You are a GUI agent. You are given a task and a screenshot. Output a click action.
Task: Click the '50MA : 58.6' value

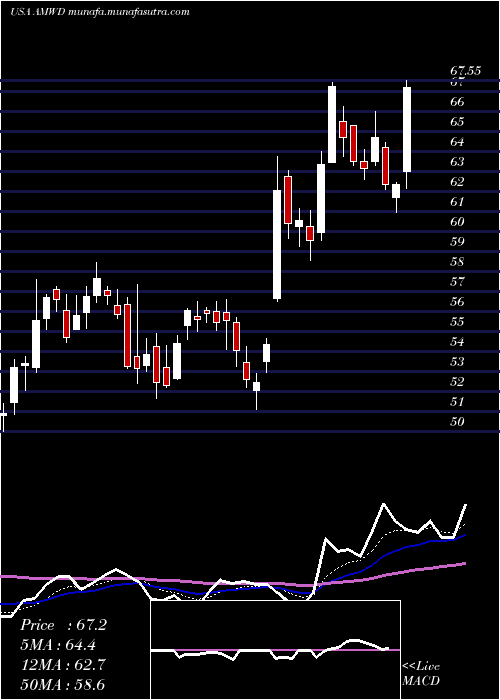pyautogui.click(x=63, y=684)
